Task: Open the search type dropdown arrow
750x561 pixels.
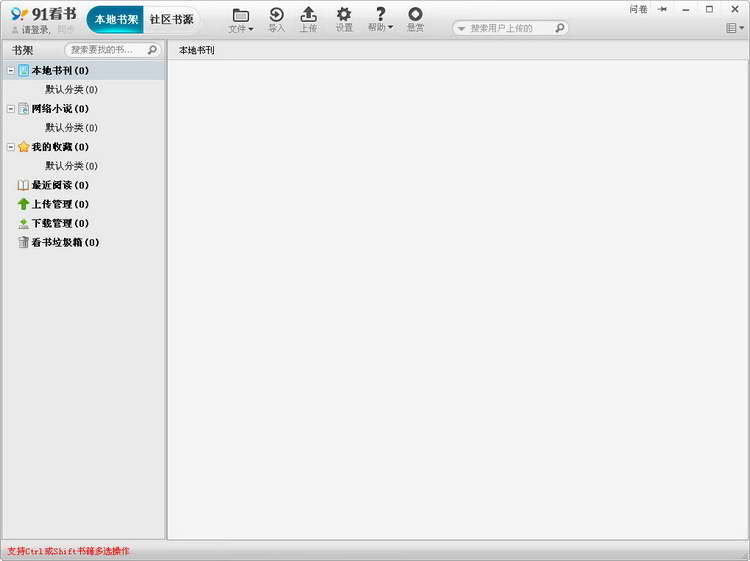Action: 461,29
